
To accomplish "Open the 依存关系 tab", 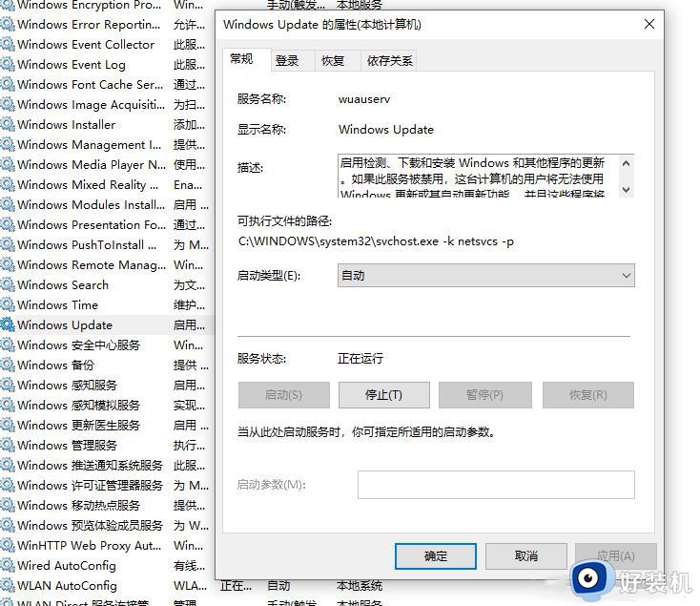I will pyautogui.click(x=389, y=61).
